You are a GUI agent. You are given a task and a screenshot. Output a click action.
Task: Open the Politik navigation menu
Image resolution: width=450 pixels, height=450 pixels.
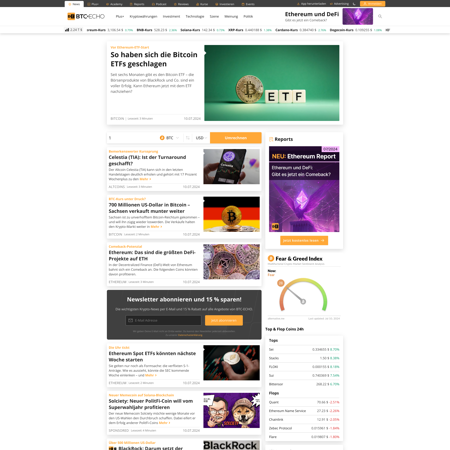point(248,16)
